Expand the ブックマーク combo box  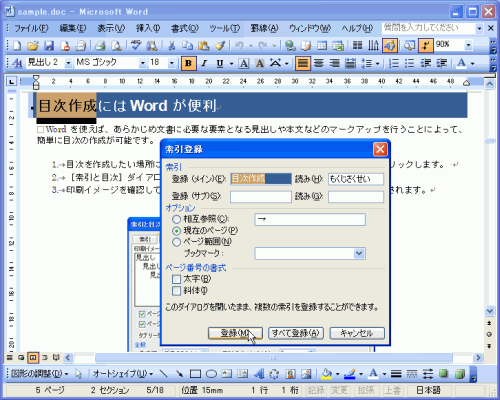(x=359, y=254)
